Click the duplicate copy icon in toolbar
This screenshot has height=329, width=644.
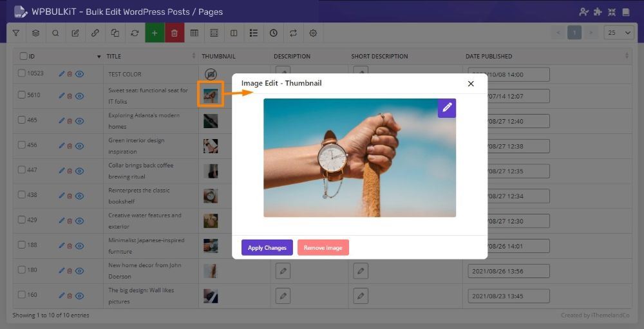tap(115, 33)
